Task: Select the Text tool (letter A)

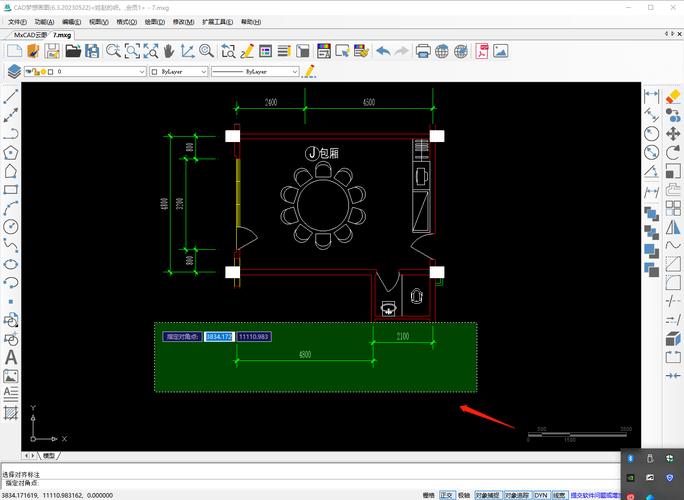Action: (11, 357)
